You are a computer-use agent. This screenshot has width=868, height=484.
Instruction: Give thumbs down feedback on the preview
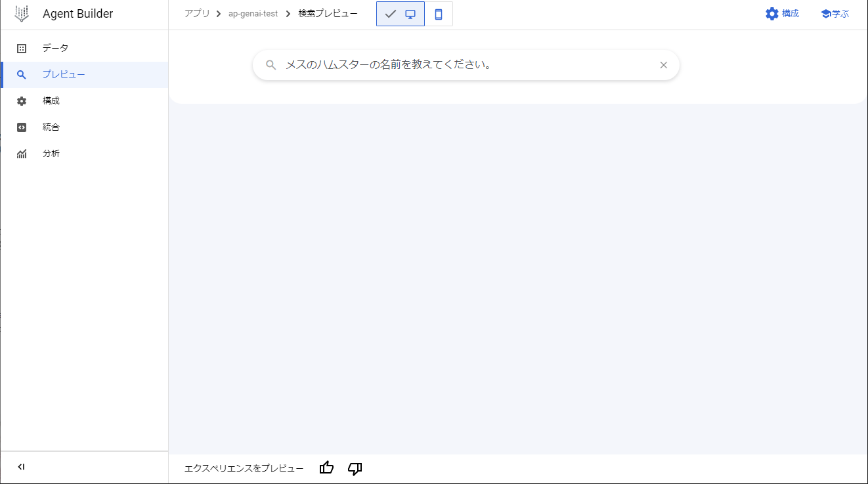(355, 469)
